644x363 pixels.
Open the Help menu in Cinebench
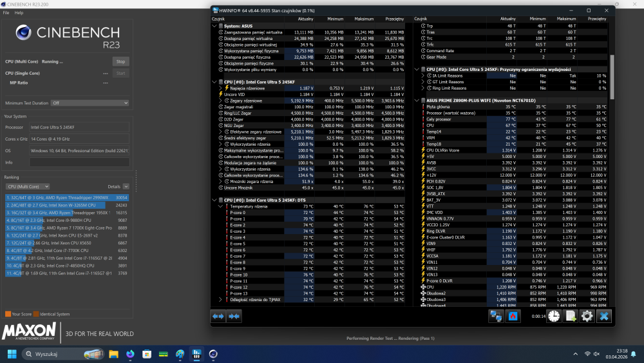19,13
